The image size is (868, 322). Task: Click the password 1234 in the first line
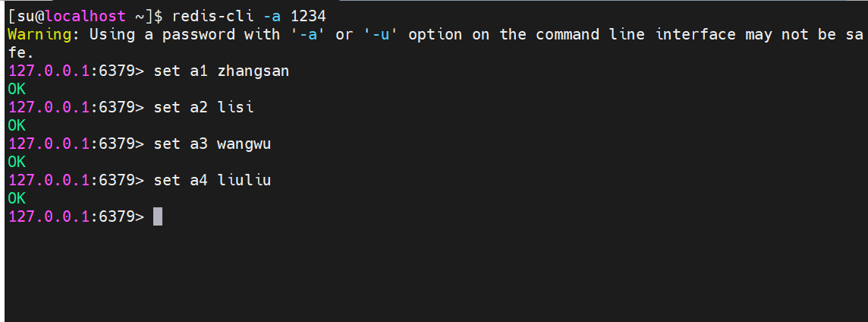pyautogui.click(x=308, y=16)
